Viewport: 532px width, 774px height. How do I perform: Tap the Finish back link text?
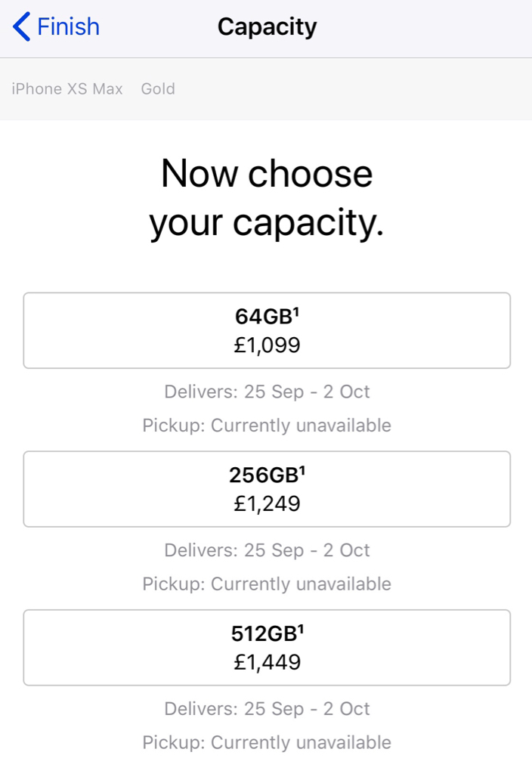68,27
